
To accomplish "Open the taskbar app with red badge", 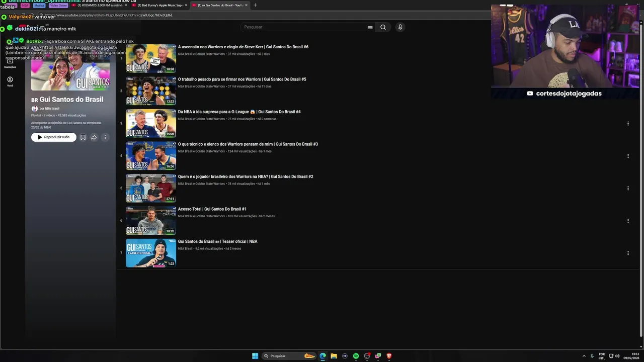I will click(x=367, y=356).
